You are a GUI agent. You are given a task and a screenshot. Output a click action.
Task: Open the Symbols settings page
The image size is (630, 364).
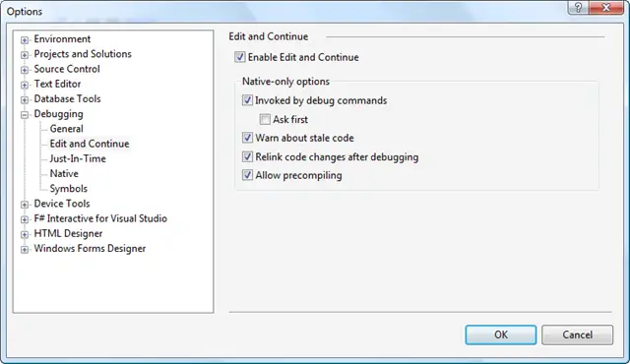click(68, 189)
